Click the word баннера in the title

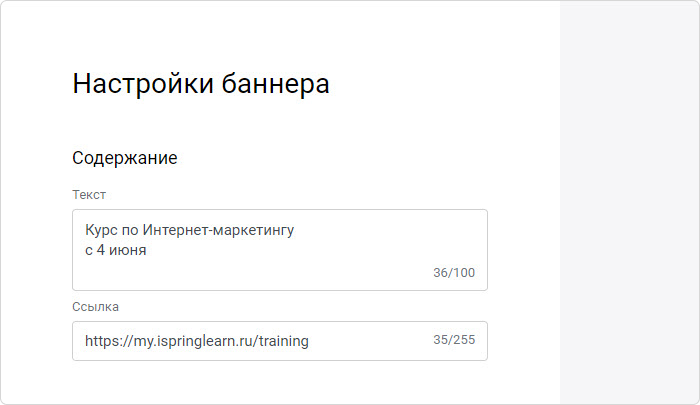point(275,84)
